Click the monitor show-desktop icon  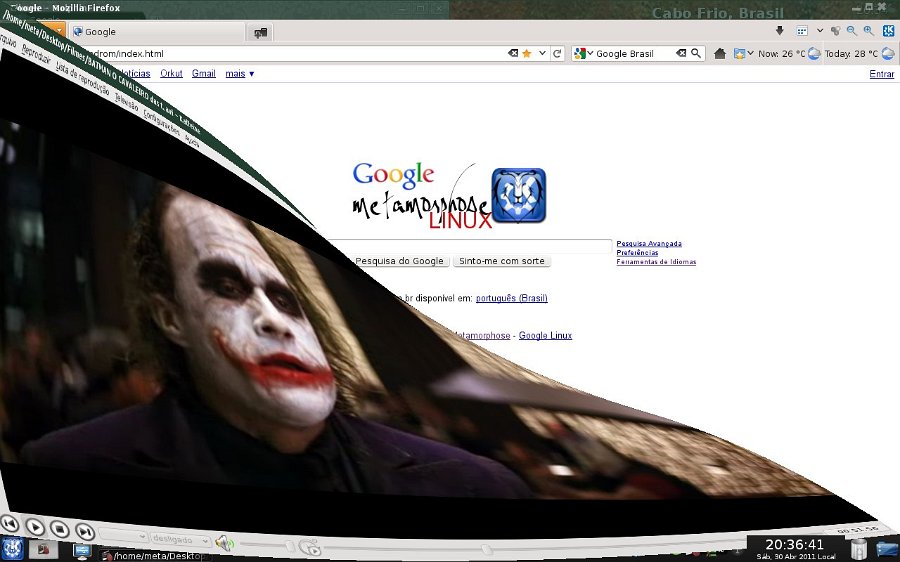[x=82, y=552]
